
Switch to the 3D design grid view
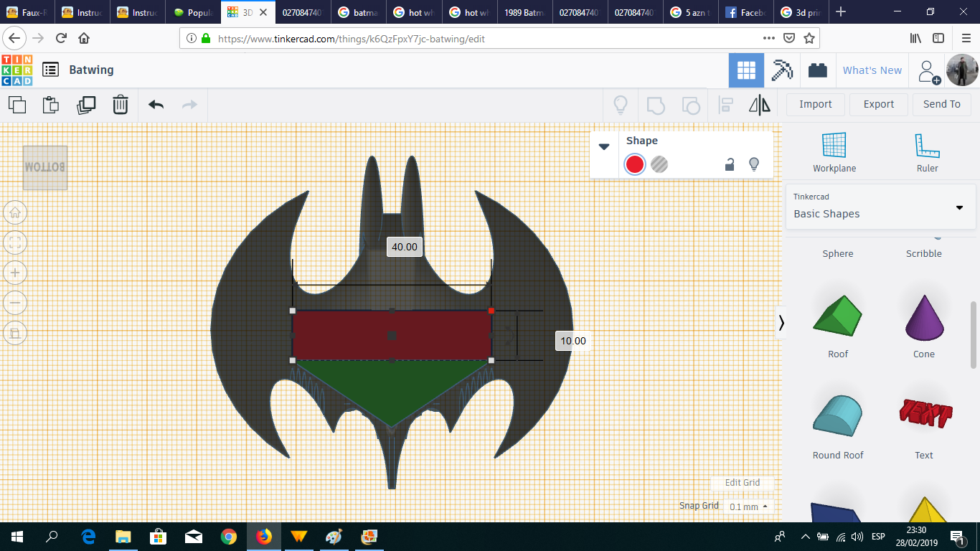pyautogui.click(x=746, y=70)
